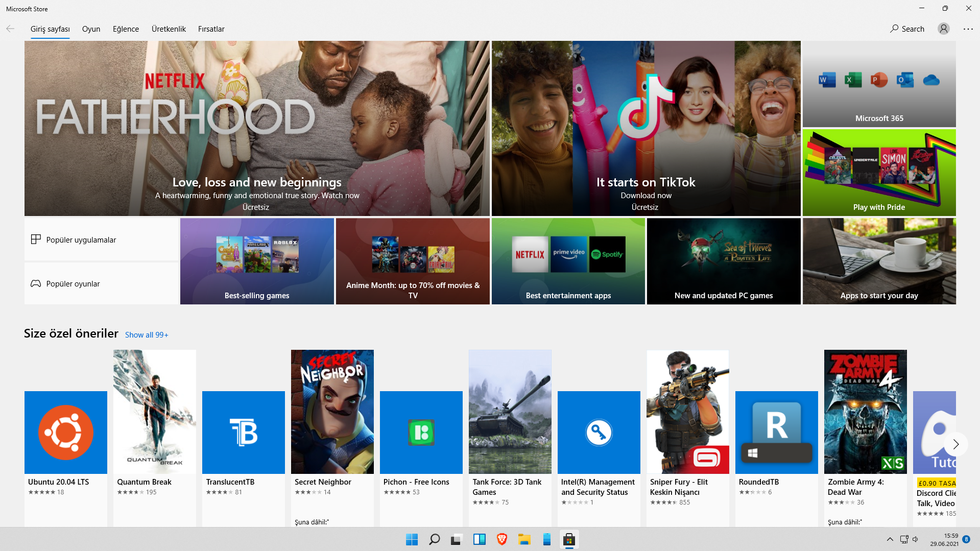
Task: Open the Microsoft 365 tile
Action: click(x=879, y=84)
